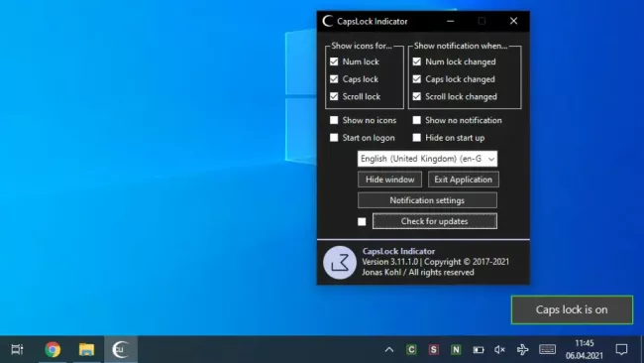Screen dimensions: 644x363
Task: Open the English (United Kingdom) language dropdown
Action: point(427,159)
